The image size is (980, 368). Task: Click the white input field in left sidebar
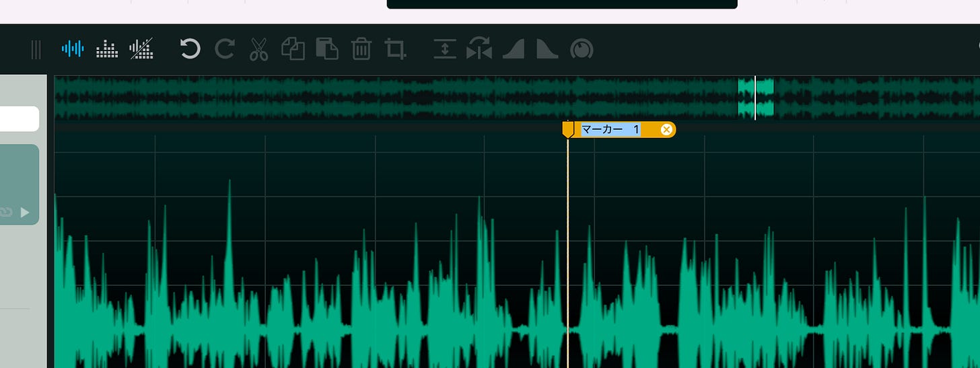tap(19, 118)
